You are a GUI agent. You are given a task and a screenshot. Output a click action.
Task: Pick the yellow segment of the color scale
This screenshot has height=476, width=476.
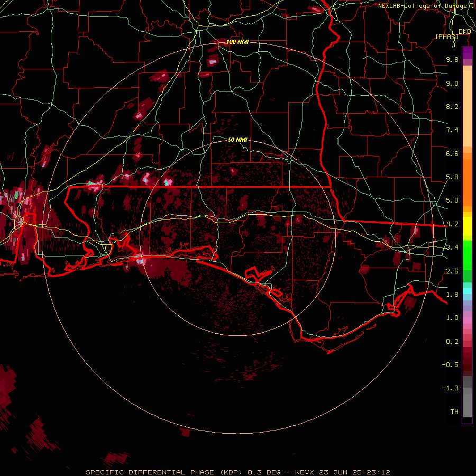pos(467,226)
